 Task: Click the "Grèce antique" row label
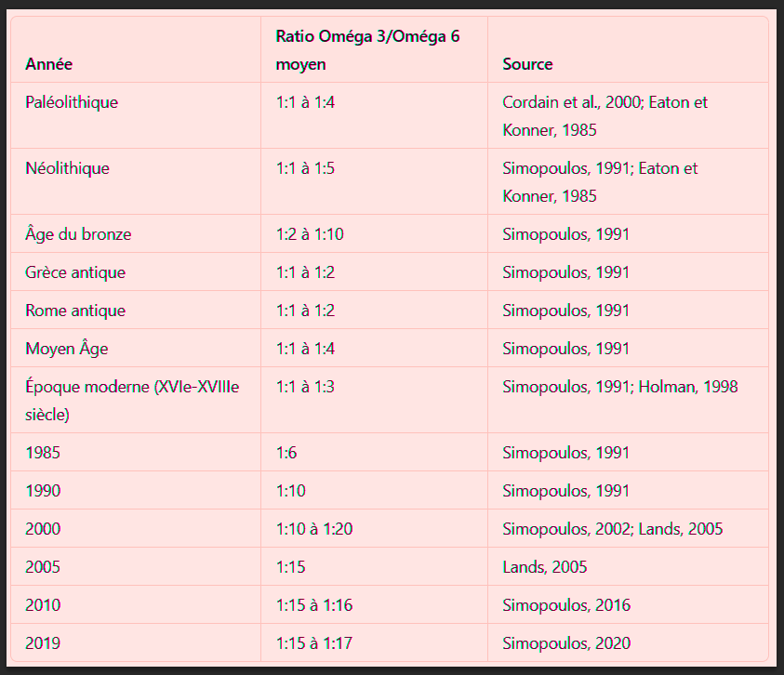[75, 272]
